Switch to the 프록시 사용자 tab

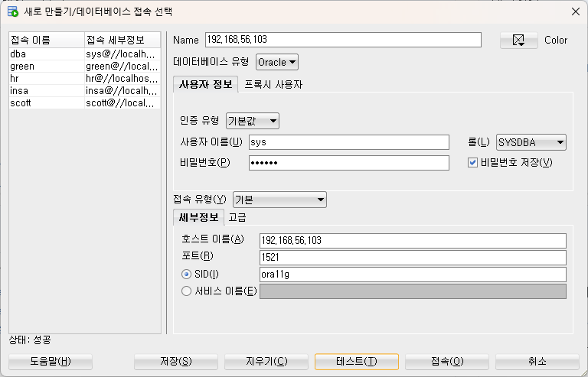click(x=273, y=85)
